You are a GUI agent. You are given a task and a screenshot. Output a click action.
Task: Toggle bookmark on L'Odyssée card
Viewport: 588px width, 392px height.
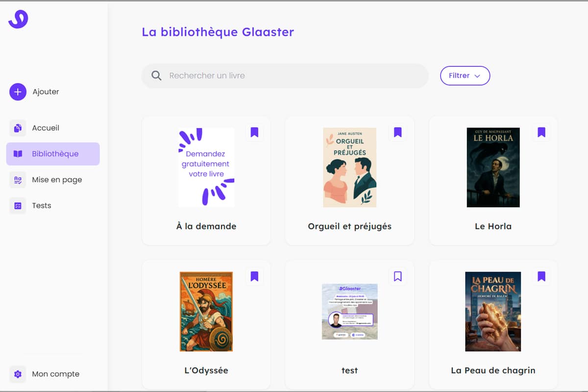(x=254, y=276)
